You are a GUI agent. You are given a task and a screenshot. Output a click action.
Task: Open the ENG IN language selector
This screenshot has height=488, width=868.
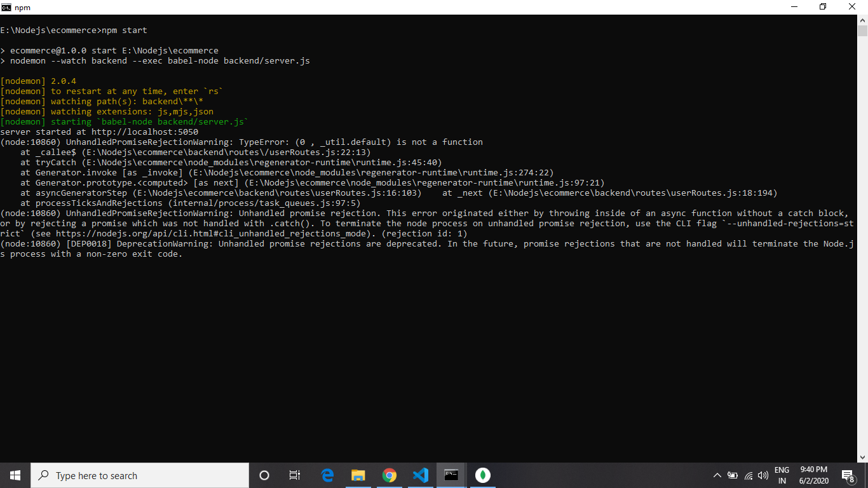pos(782,475)
